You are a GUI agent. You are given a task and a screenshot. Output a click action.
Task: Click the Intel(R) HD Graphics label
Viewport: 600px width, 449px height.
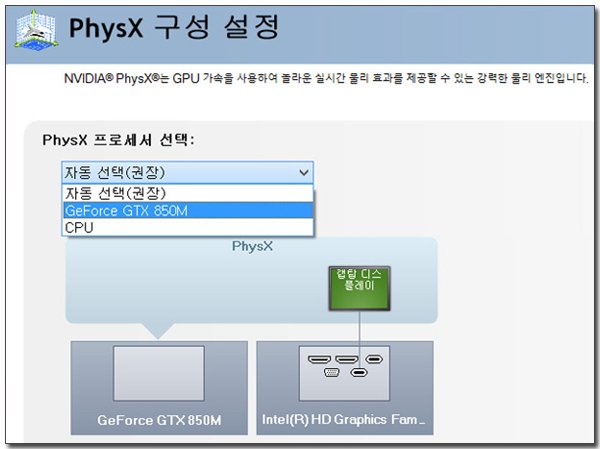(345, 420)
